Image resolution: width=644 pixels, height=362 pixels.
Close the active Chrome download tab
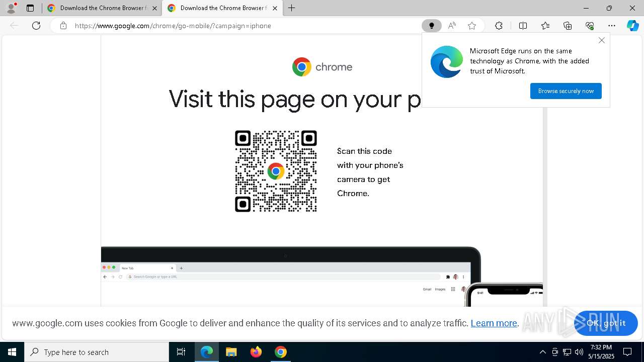pyautogui.click(x=275, y=8)
